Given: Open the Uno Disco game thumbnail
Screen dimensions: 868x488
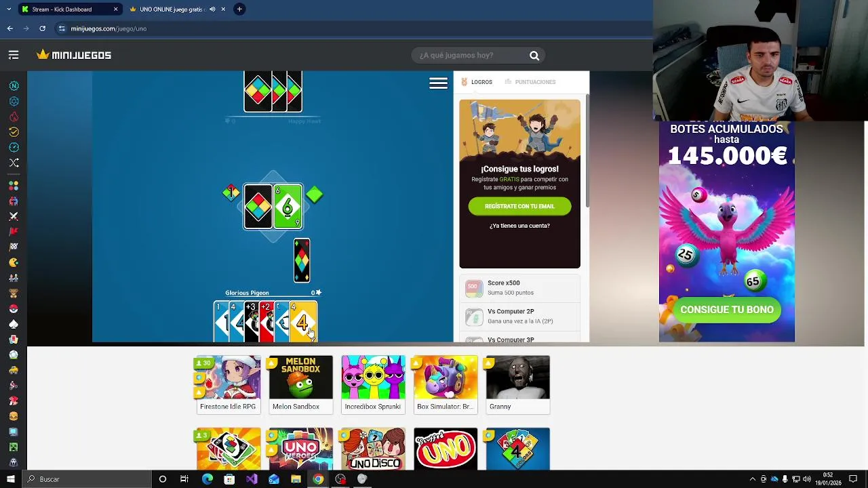Looking at the screenshot, I should pyautogui.click(x=373, y=449).
